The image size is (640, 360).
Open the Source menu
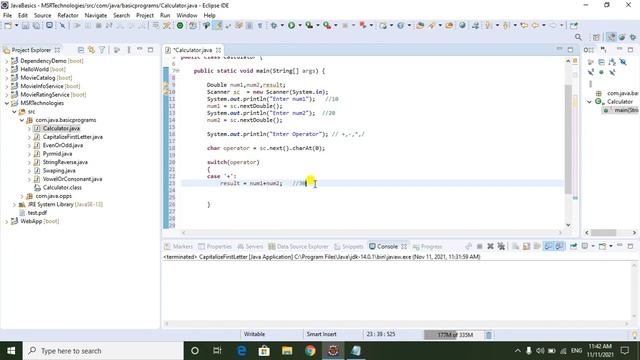pos(42,15)
